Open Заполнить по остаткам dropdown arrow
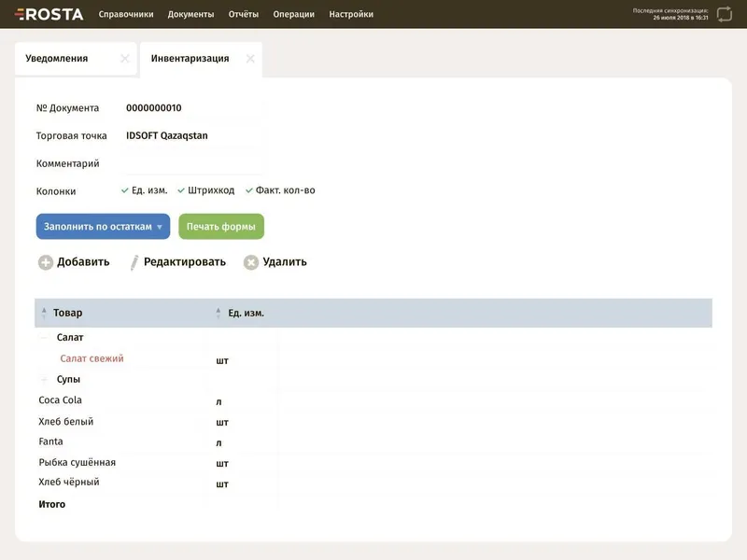Image resolution: width=747 pixels, height=560 pixels. tap(160, 227)
